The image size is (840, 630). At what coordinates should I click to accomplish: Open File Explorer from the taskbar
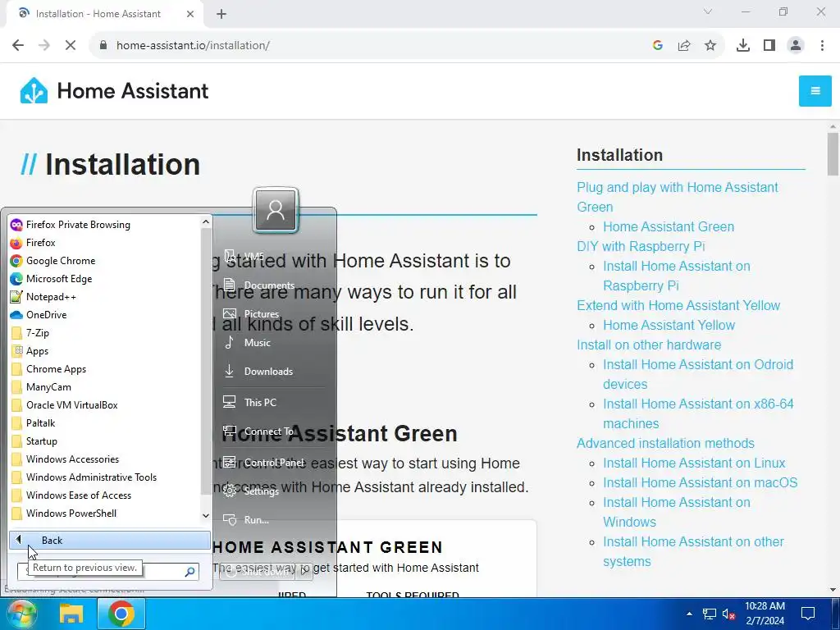71,614
